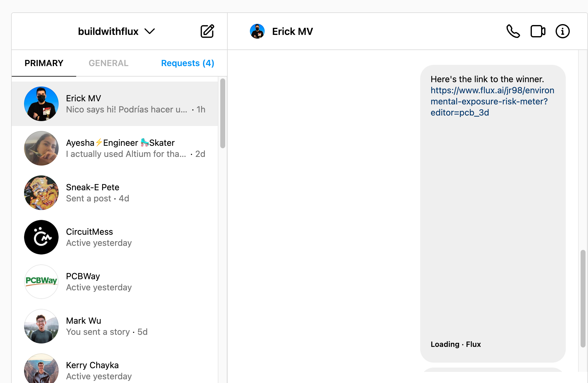Click Sneak-E Pete's cartoon avatar

click(41, 193)
